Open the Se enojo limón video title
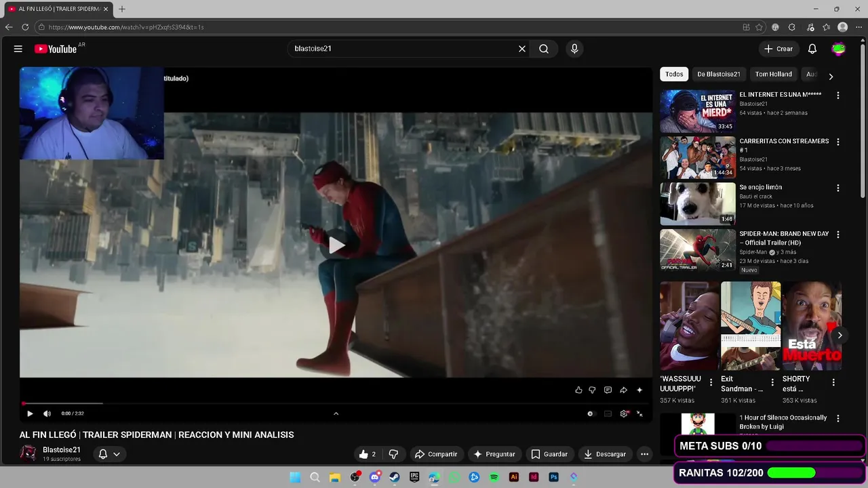 pyautogui.click(x=760, y=187)
